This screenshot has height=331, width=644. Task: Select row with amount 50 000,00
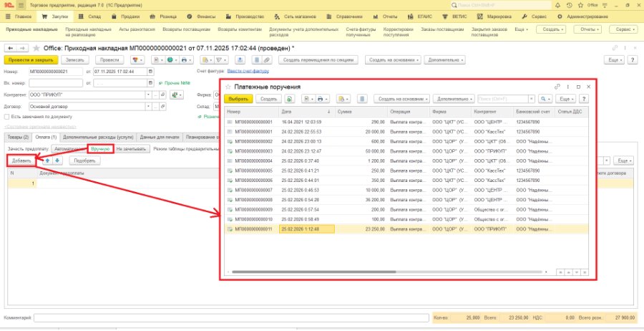[406, 151]
